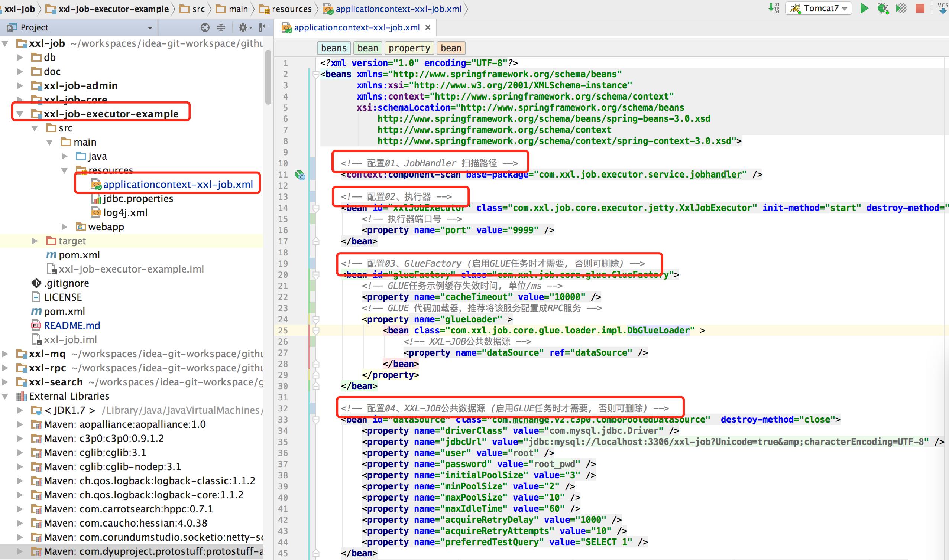Select Maven: cglib:cglib:3.1 library
Screen dimensions: 949x560
tap(89, 452)
